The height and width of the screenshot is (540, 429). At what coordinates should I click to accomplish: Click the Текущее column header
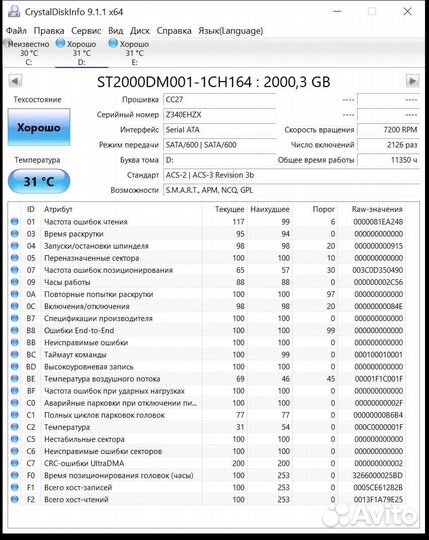(x=230, y=209)
